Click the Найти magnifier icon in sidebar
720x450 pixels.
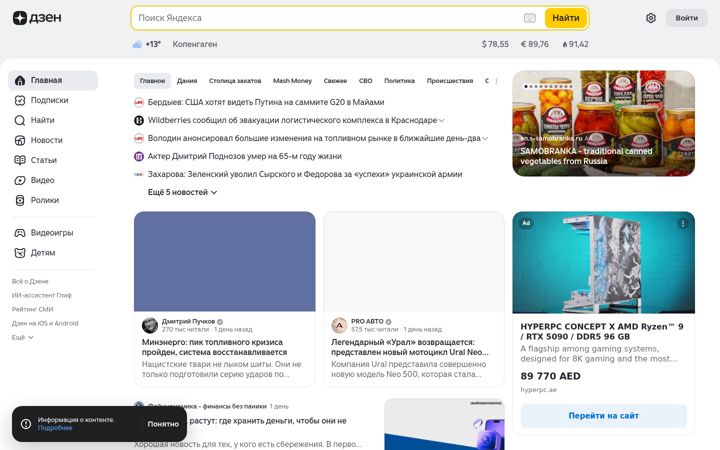pyautogui.click(x=20, y=120)
